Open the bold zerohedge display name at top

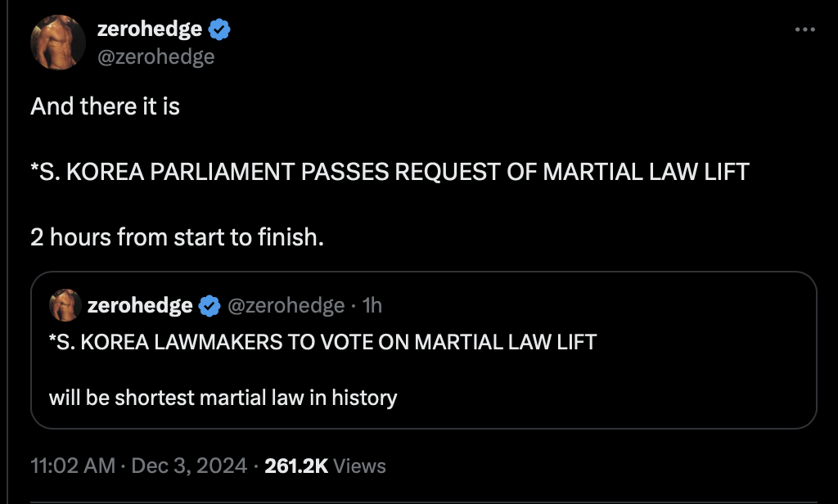(x=149, y=29)
